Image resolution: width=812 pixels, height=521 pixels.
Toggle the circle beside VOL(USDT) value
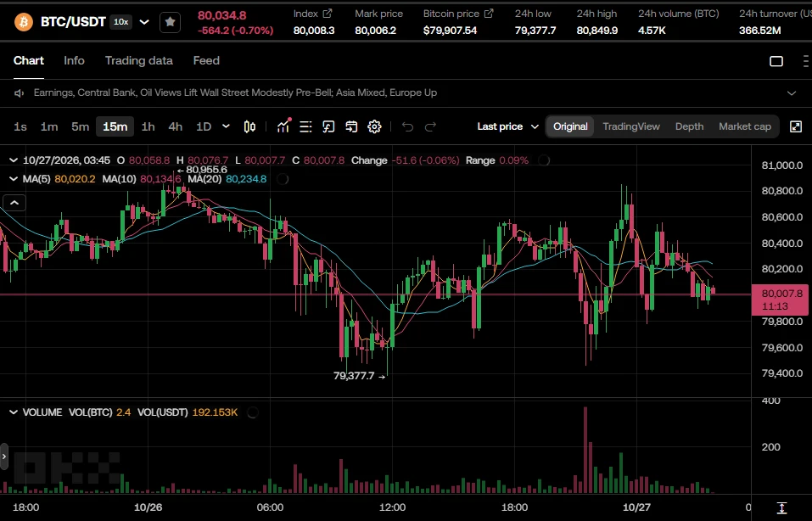click(x=252, y=412)
